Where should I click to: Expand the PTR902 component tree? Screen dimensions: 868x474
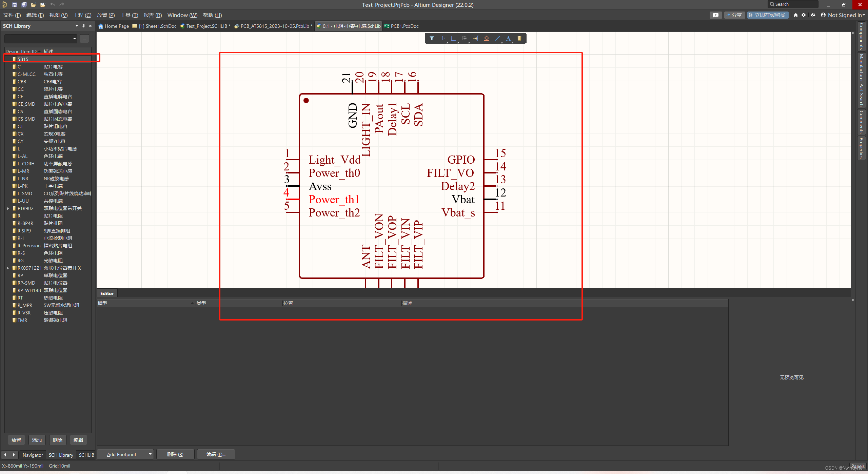[8, 208]
